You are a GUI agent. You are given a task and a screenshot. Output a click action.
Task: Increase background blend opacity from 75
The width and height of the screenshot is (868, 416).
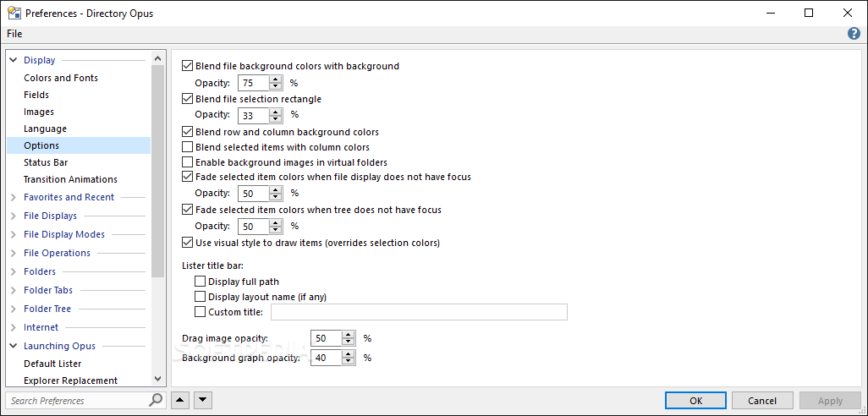click(x=275, y=79)
